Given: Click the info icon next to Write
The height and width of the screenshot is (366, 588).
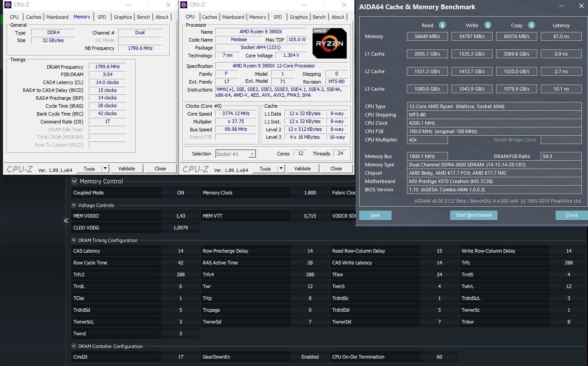Looking at the screenshot, I should (487, 25).
